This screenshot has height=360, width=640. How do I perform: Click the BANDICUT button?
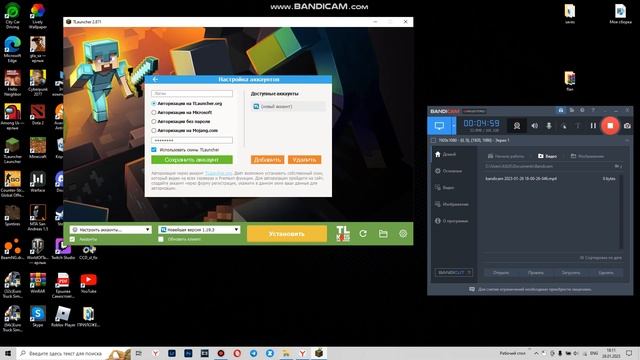pos(453,272)
